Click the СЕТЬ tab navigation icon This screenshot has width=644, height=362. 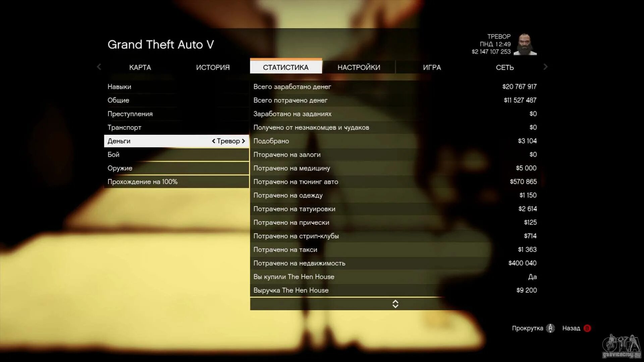(x=505, y=67)
